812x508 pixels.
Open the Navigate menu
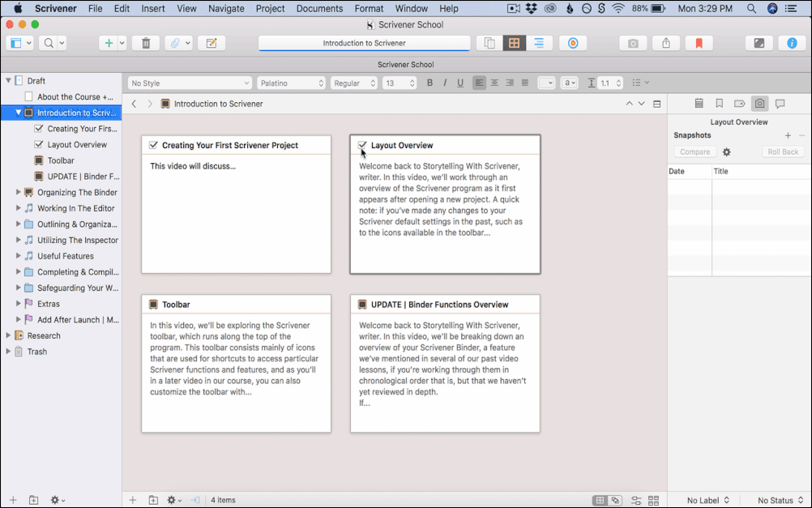[226, 8]
